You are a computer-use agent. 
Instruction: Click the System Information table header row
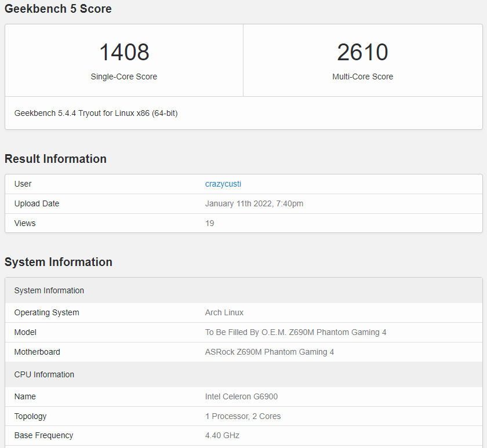click(244, 290)
